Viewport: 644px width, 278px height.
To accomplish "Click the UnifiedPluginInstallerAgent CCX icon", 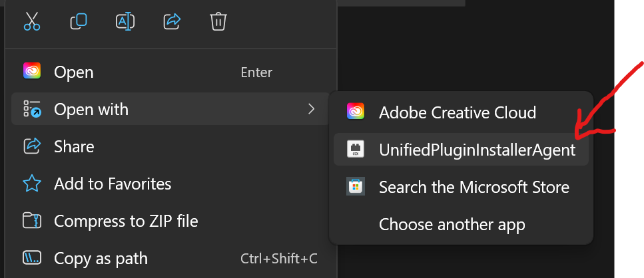I will (355, 149).
